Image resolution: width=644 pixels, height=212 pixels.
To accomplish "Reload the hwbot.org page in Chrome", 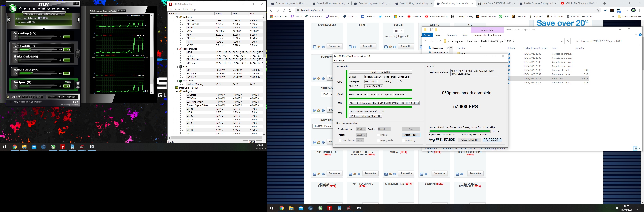I will [284, 10].
